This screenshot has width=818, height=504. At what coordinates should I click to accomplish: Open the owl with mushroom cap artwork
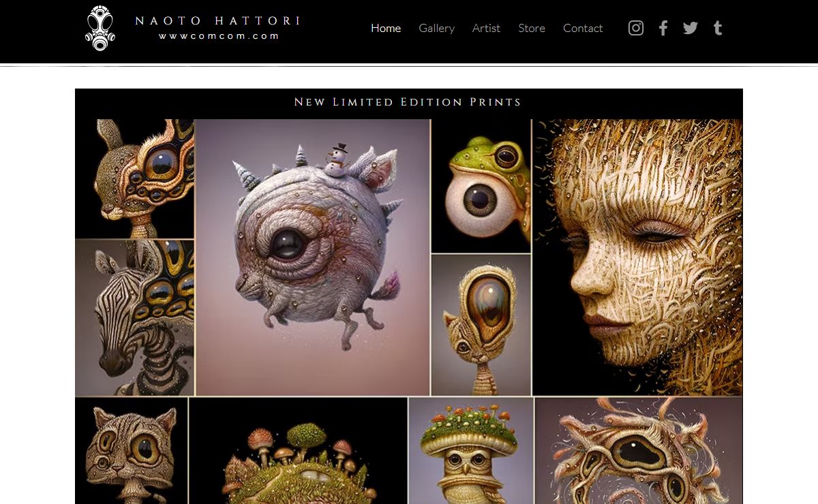click(x=471, y=451)
